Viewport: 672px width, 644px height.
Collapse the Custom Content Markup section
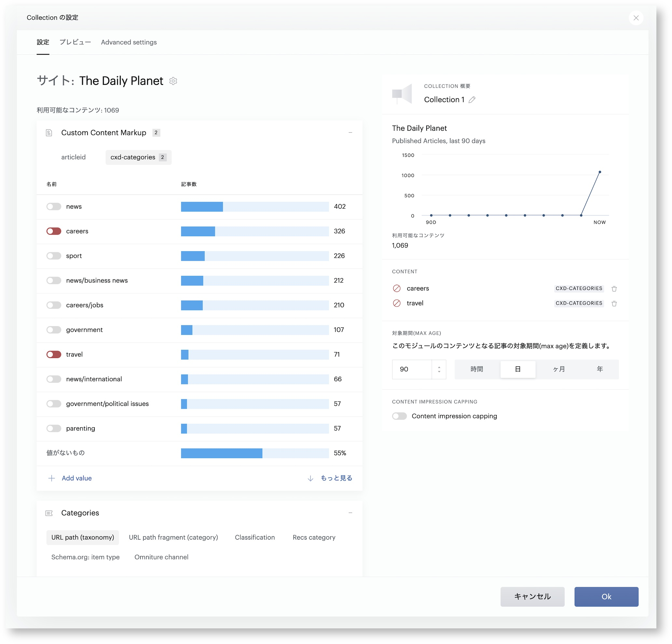350,133
